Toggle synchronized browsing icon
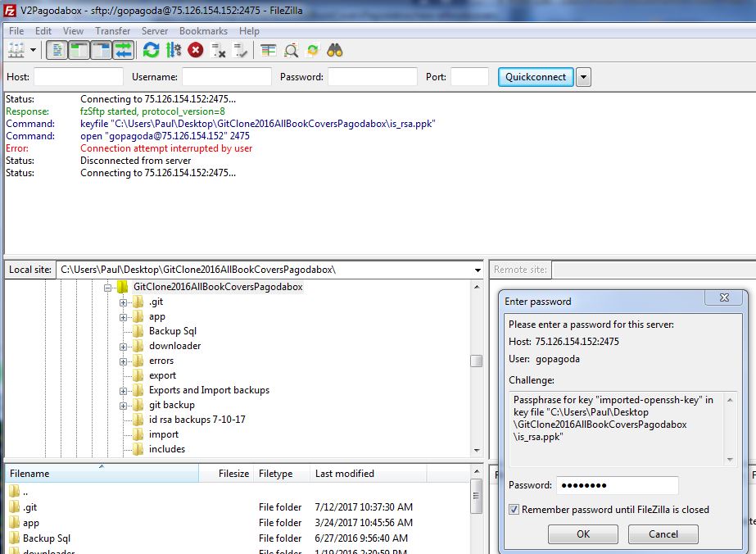Image resolution: width=756 pixels, height=554 pixels. (313, 50)
